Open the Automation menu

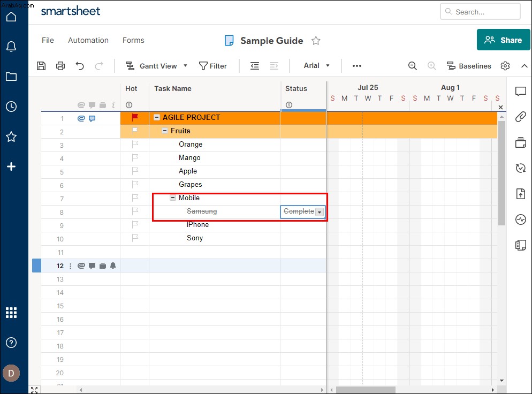(88, 40)
